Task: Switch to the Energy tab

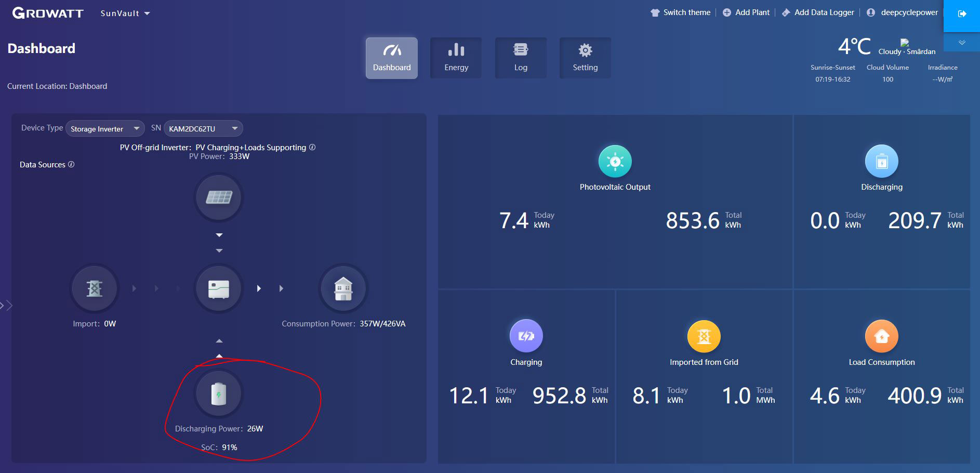Action: click(x=456, y=58)
